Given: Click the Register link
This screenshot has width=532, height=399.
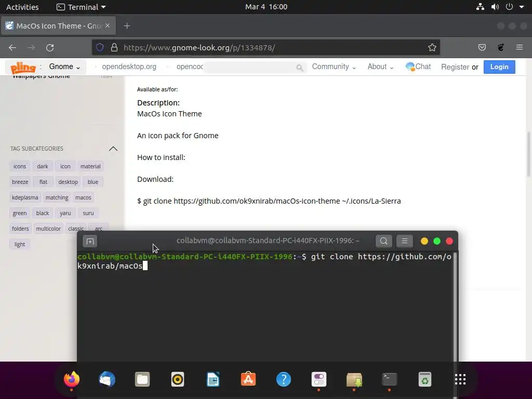Looking at the screenshot, I should point(455,67).
